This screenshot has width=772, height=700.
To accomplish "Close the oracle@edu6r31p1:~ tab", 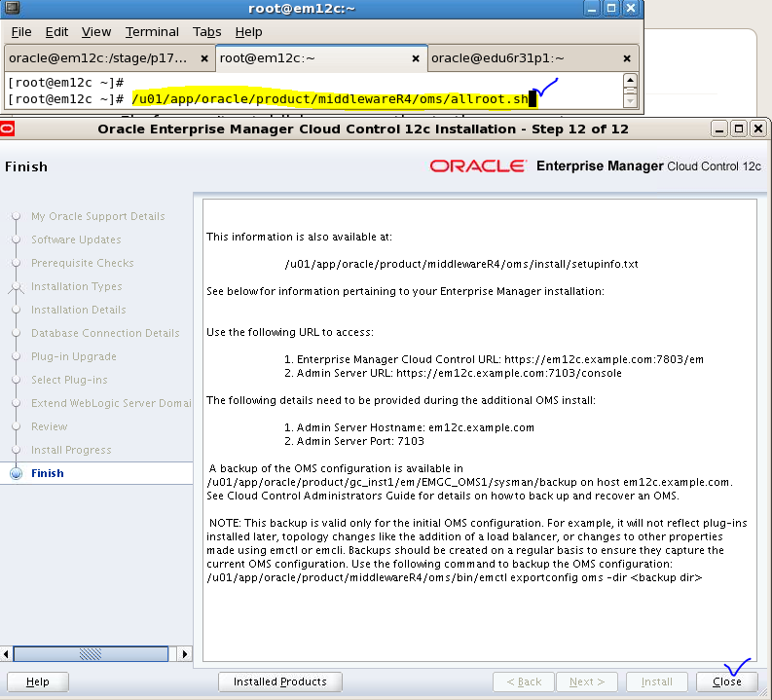I will pyautogui.click(x=627, y=58).
